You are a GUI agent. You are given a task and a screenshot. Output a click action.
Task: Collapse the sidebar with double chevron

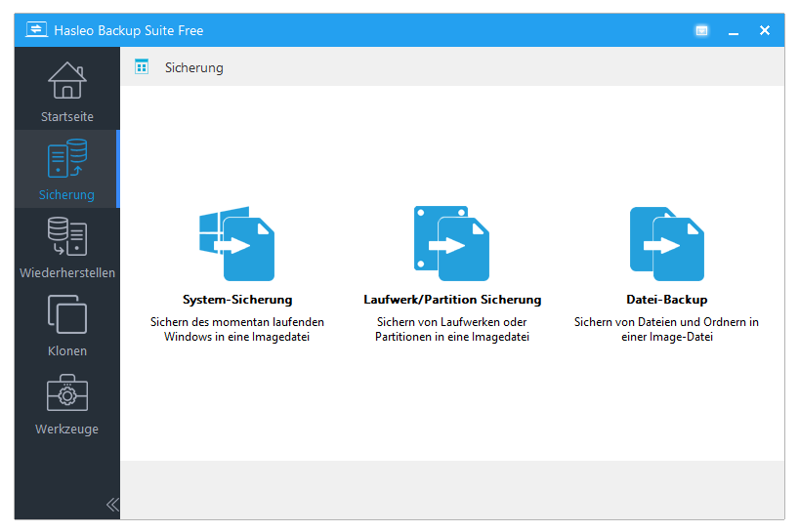pyautogui.click(x=112, y=505)
